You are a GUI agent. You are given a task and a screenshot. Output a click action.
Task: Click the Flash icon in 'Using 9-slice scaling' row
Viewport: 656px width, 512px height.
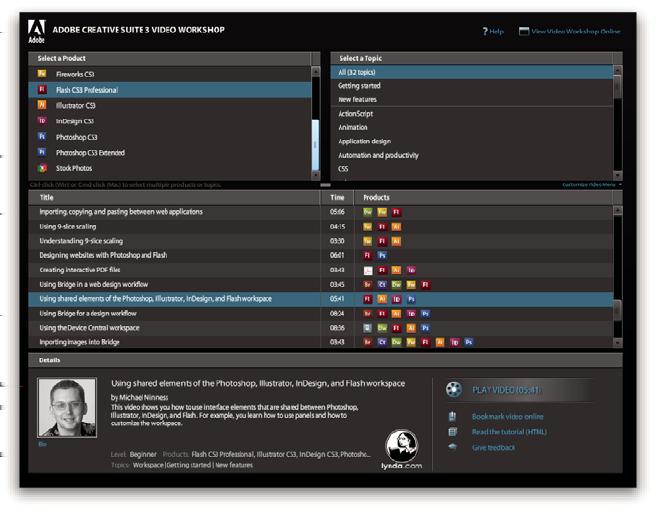(x=382, y=227)
